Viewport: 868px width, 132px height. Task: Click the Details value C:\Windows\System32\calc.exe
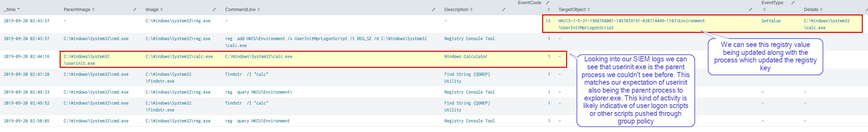827,24
